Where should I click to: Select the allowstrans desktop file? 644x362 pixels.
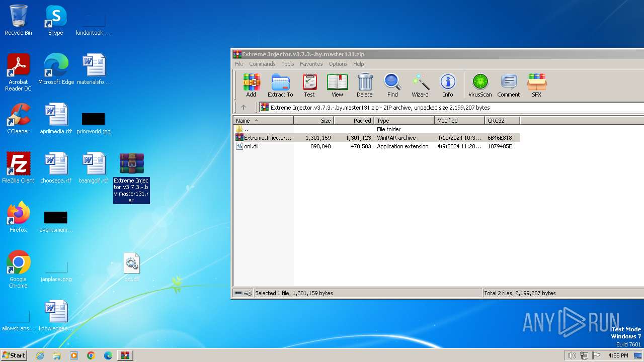(x=18, y=321)
